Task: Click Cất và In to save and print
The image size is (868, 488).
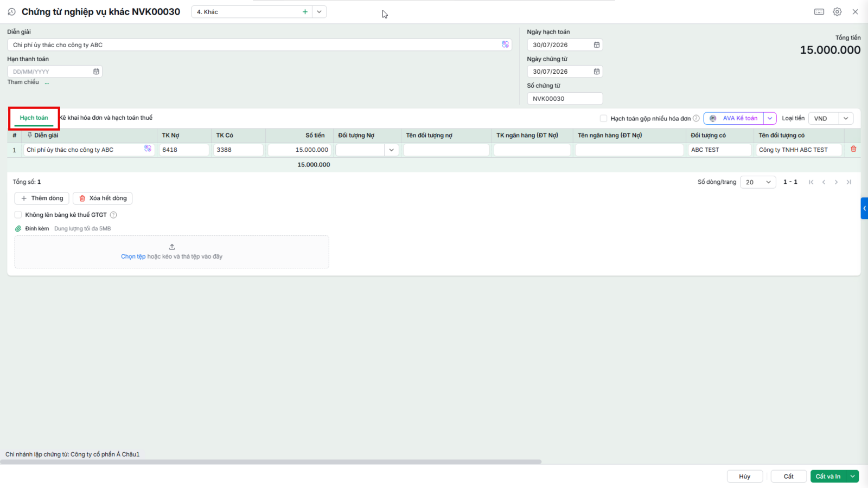Action: [828, 476]
